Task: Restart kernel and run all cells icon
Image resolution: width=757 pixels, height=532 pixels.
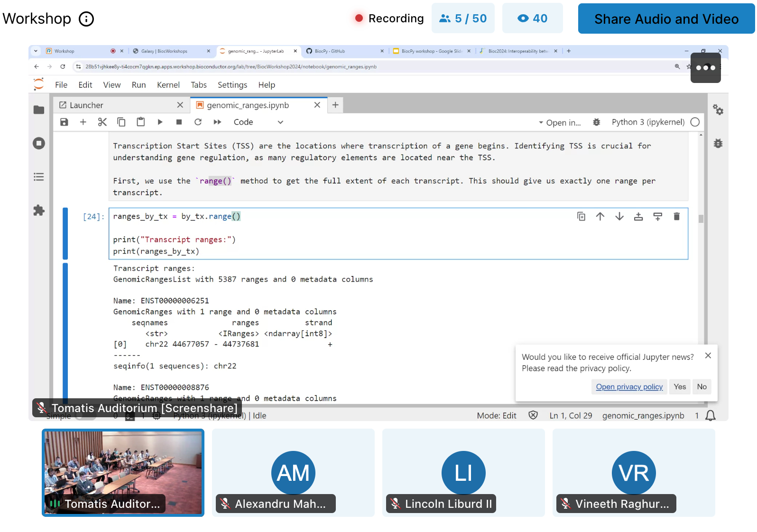Action: tap(217, 122)
